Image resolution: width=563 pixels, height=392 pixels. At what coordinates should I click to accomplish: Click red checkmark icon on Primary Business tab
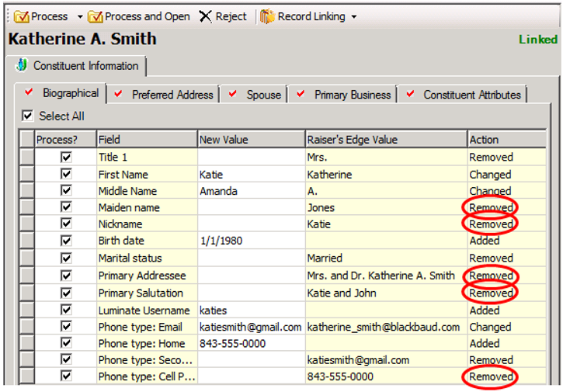pos(301,94)
